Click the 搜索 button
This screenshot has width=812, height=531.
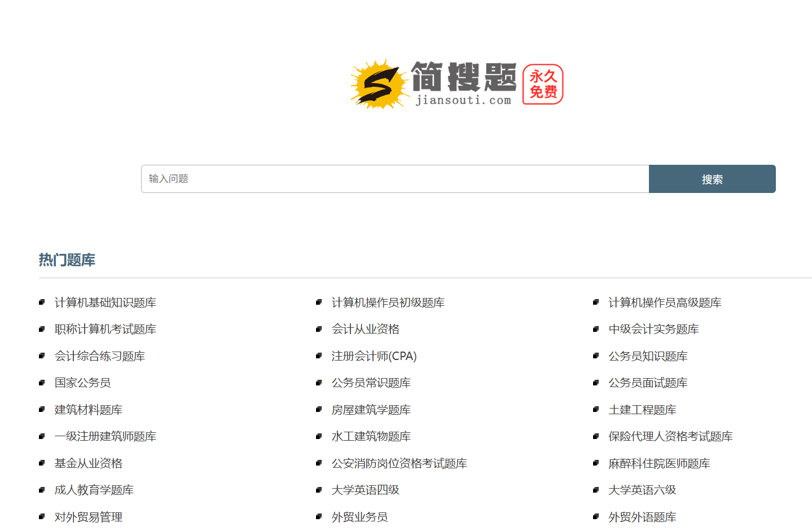point(712,179)
